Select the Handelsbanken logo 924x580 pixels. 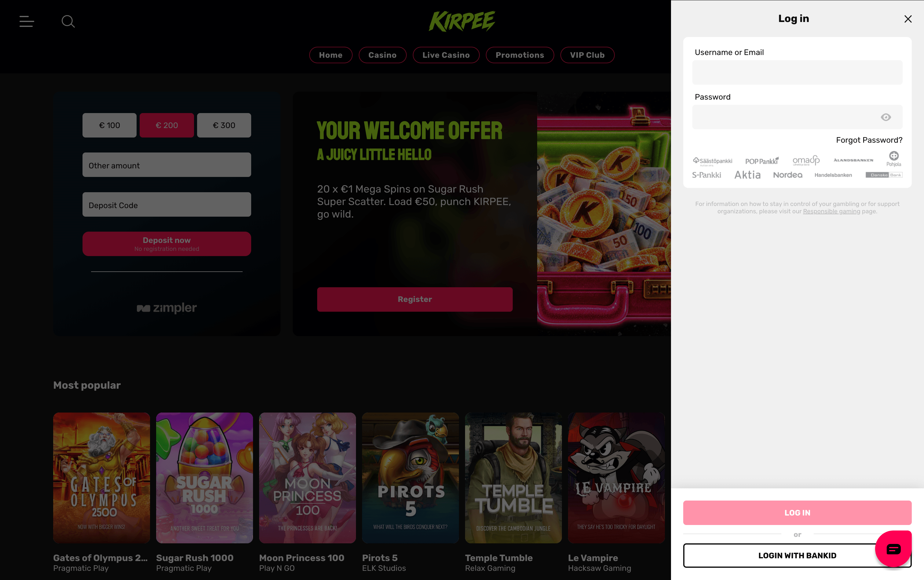coord(833,175)
